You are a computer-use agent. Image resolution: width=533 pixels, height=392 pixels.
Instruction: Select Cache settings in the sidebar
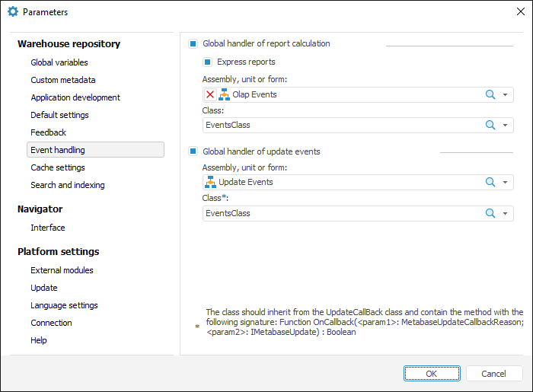(58, 167)
